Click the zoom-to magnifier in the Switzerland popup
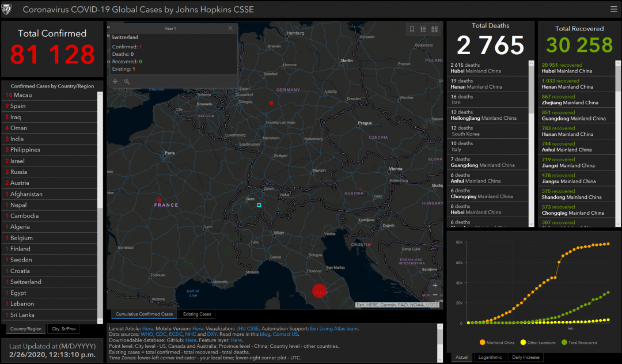622x364 pixels. pos(127,81)
